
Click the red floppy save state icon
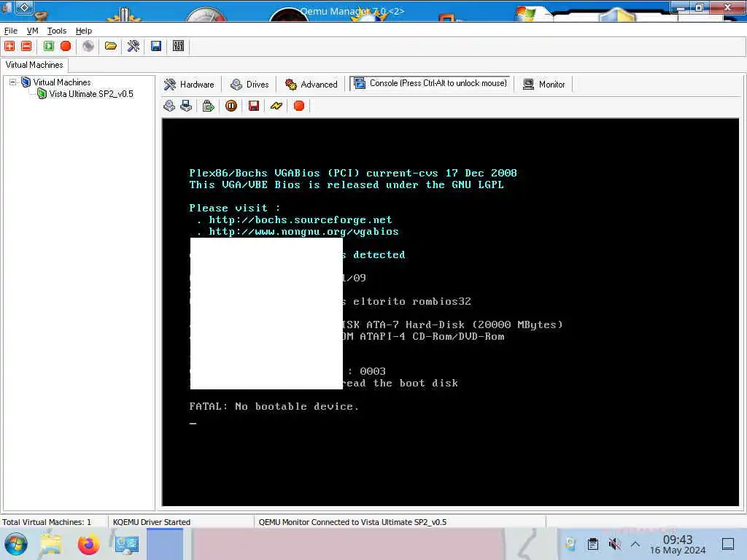point(254,106)
